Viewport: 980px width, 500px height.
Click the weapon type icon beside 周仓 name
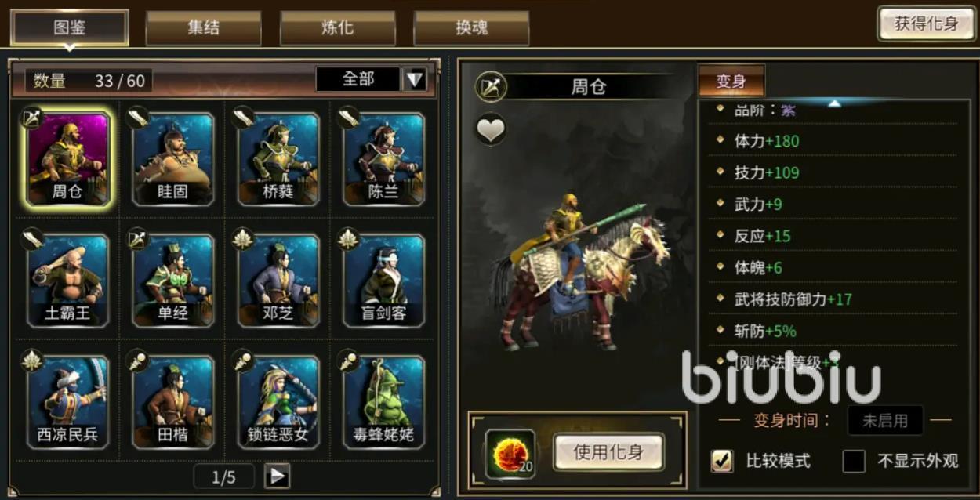pyautogui.click(x=491, y=86)
